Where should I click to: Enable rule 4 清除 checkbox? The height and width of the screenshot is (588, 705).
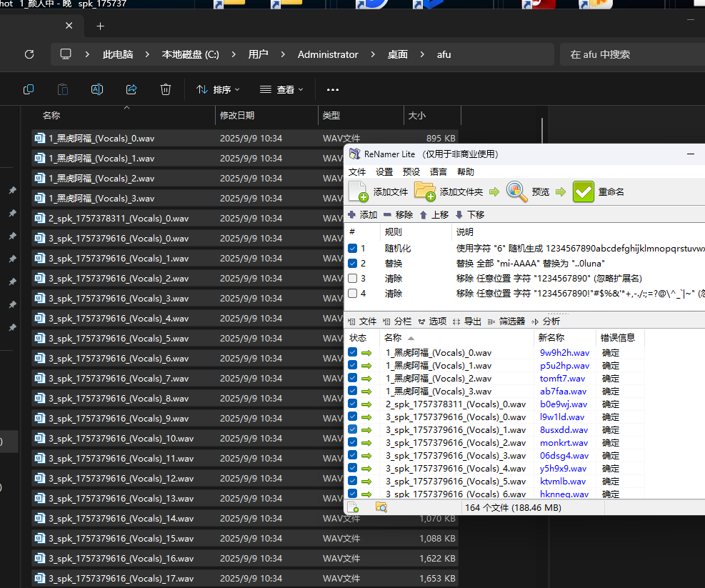click(353, 294)
